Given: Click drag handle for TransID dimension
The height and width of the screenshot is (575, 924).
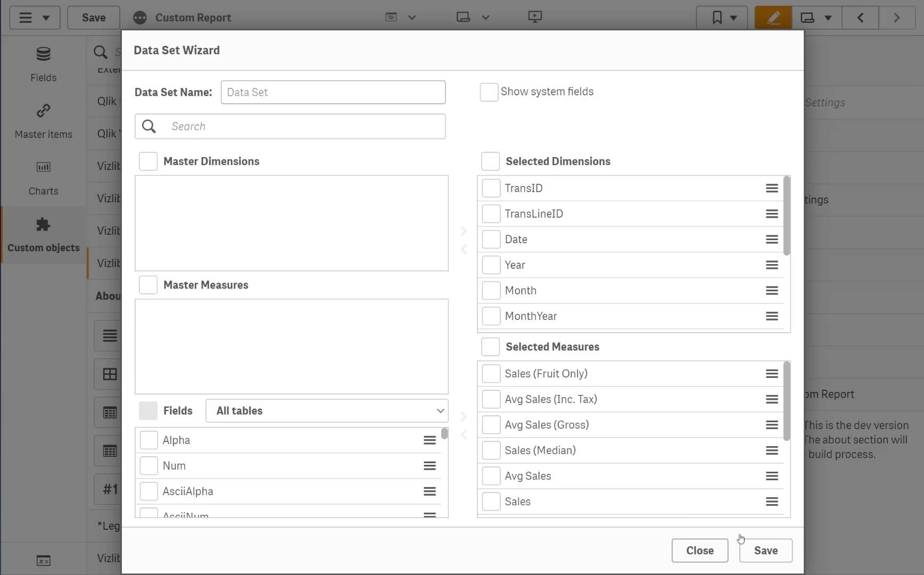Looking at the screenshot, I should 771,188.
